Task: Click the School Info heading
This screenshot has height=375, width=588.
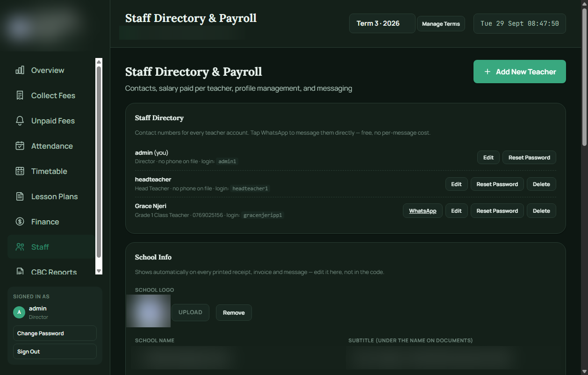Action: 153,257
